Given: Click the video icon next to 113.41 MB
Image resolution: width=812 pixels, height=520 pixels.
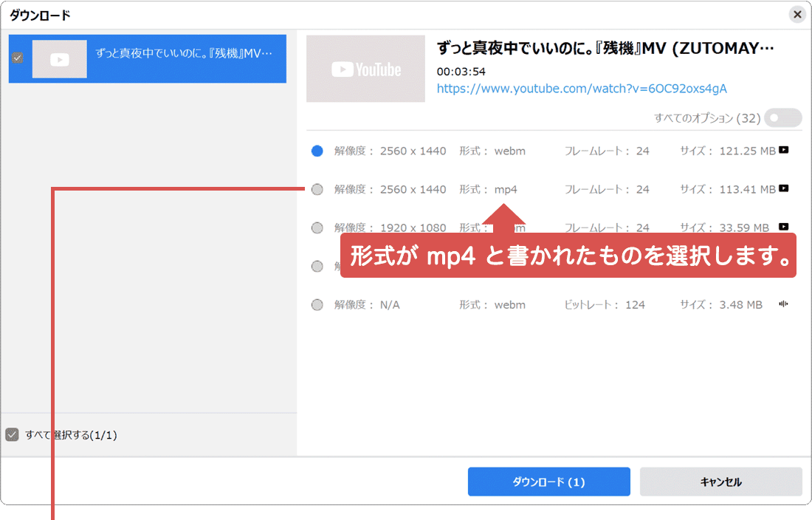Looking at the screenshot, I should [x=783, y=188].
